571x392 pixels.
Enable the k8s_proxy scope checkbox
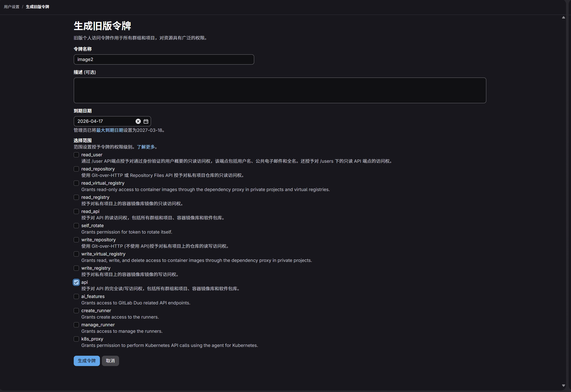76,339
